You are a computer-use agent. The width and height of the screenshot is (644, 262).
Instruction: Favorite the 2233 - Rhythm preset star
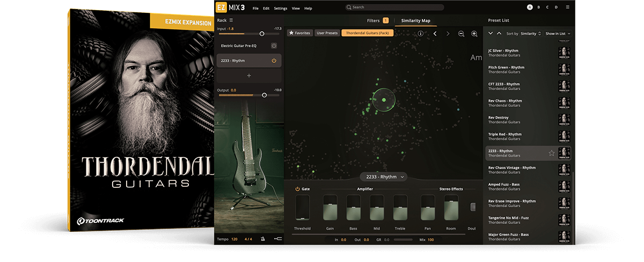tap(551, 153)
